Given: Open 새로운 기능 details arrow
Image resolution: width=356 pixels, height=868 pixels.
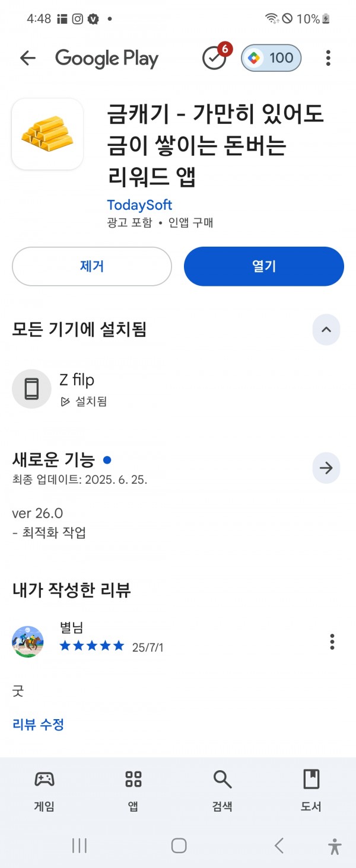Looking at the screenshot, I should click(326, 468).
